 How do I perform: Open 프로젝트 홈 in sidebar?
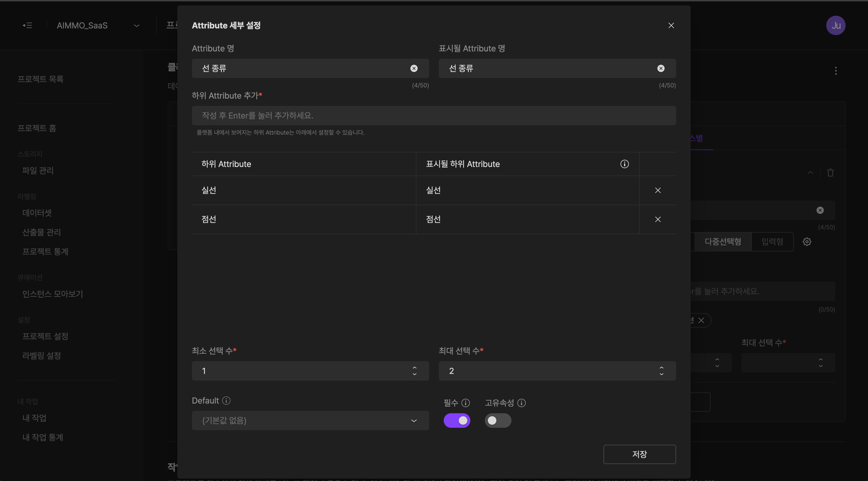coord(37,128)
